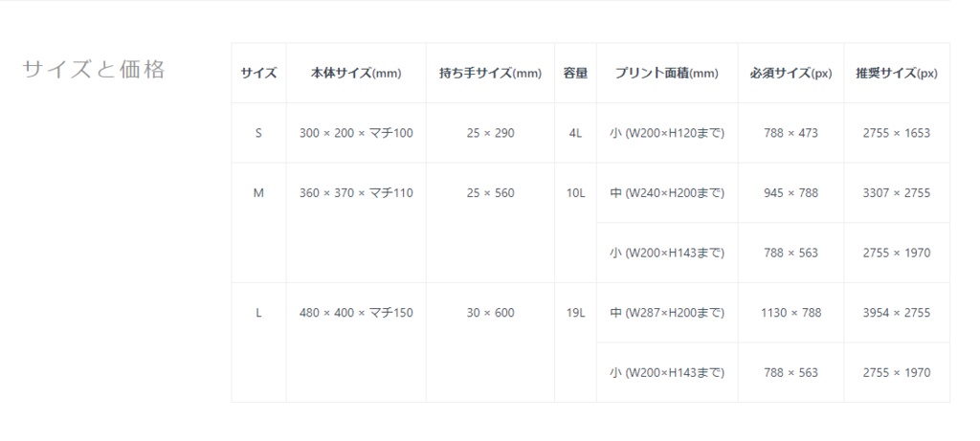The height and width of the screenshot is (441, 980).
Task: Select the 持ち手サイズ(mm) column header
Action: [490, 74]
